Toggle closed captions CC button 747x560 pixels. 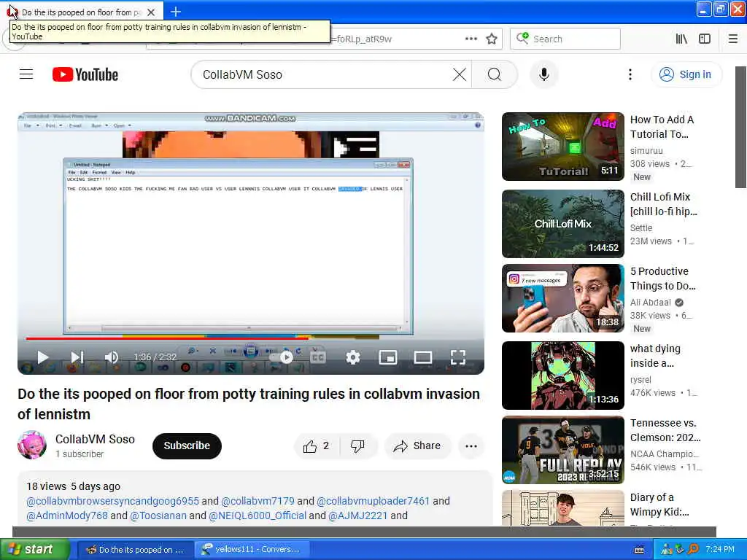(318, 357)
